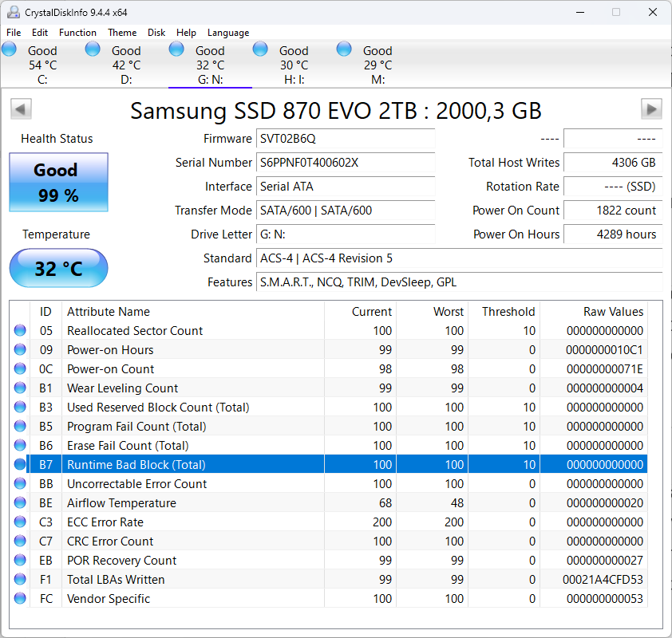Click status icon for Power-on Hours row
The height and width of the screenshot is (638, 672).
[x=20, y=350]
